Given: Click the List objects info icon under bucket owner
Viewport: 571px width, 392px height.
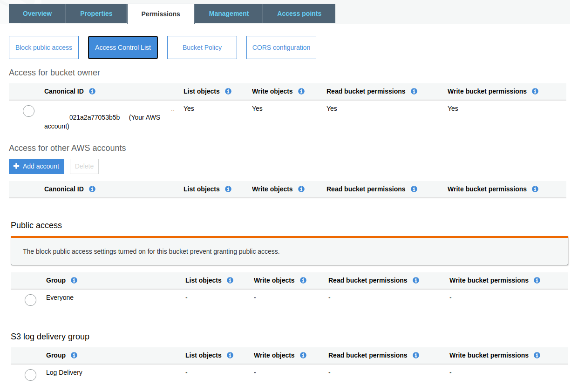Looking at the screenshot, I should tap(228, 91).
